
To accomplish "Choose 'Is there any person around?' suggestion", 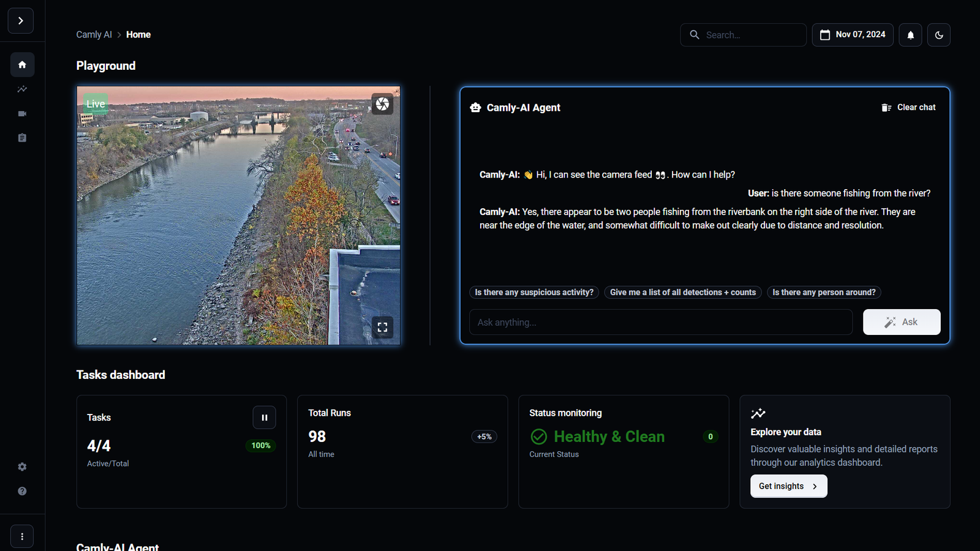I will click(824, 293).
